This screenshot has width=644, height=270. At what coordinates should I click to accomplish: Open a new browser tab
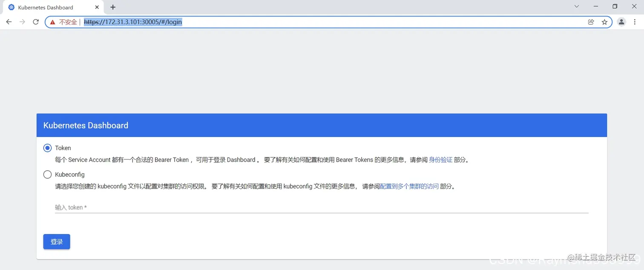pos(113,7)
